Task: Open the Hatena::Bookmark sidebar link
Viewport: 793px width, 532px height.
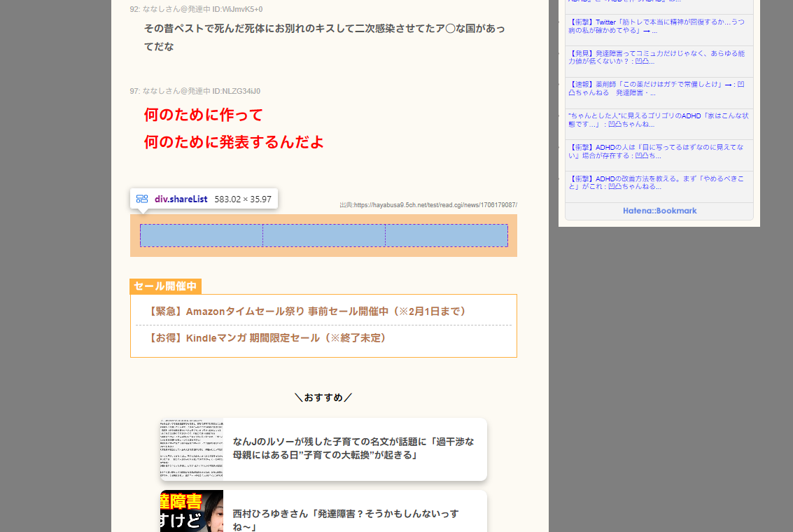Action: (x=658, y=211)
